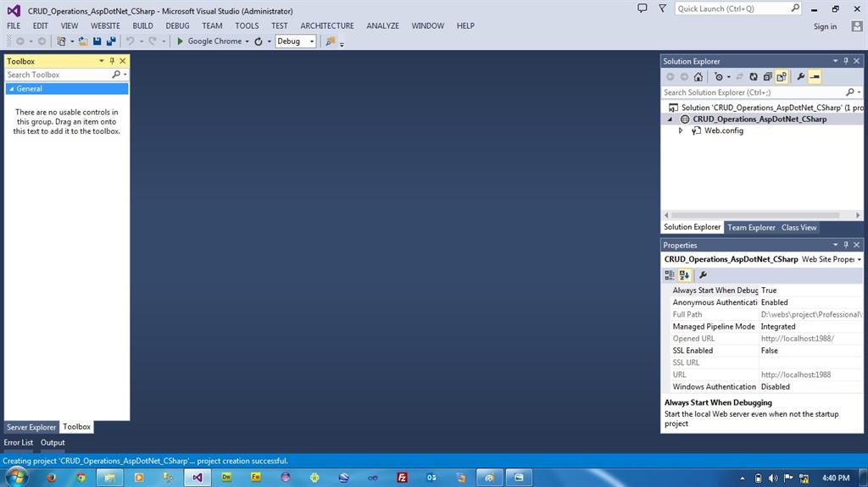The image size is (868, 487).
Task: Toggle Show All Files in Solution Explorer
Action: [x=781, y=77]
